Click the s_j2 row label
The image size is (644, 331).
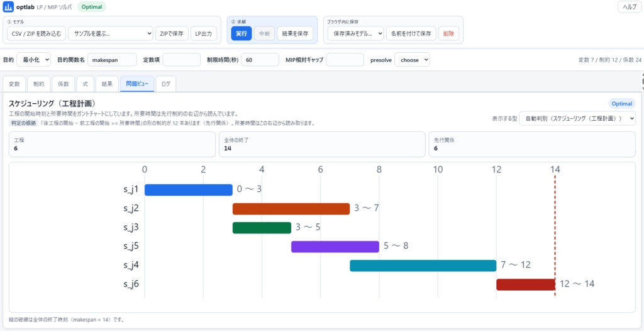pos(131,208)
